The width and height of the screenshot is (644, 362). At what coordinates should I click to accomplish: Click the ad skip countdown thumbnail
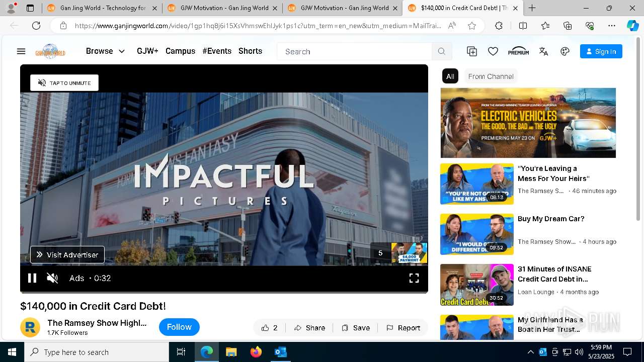(x=409, y=253)
